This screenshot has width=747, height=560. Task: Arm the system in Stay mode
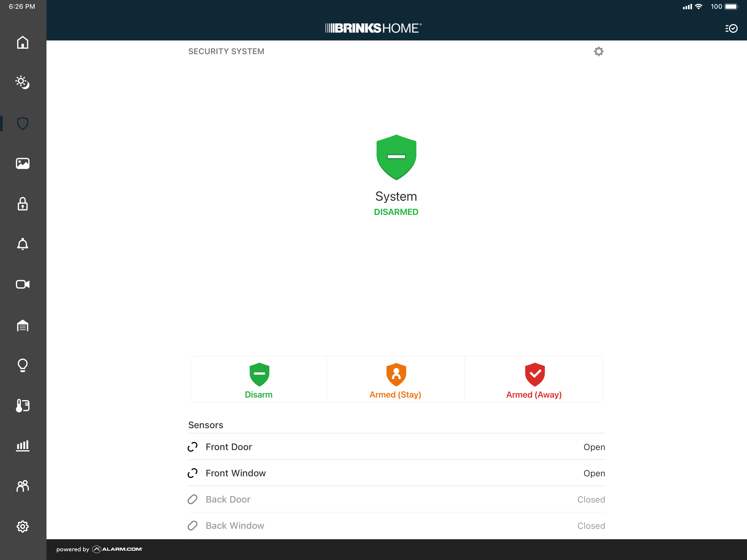point(395,379)
